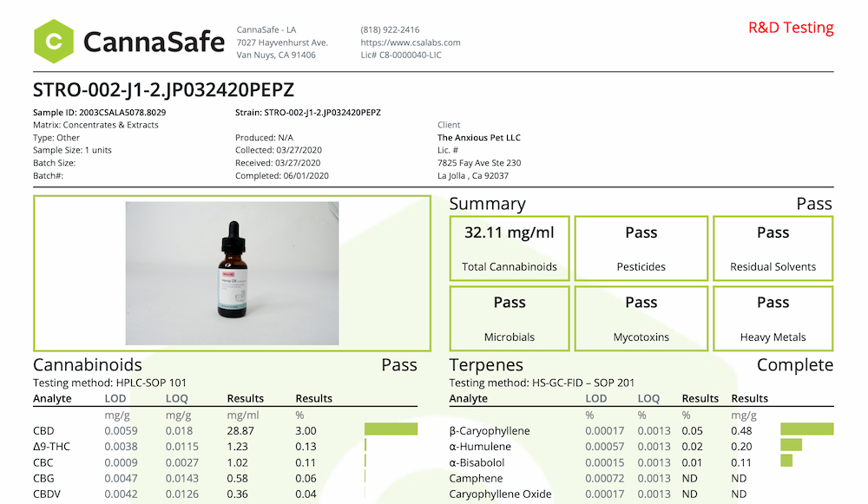Click the Heavy Metals Pass summary box

773,318
